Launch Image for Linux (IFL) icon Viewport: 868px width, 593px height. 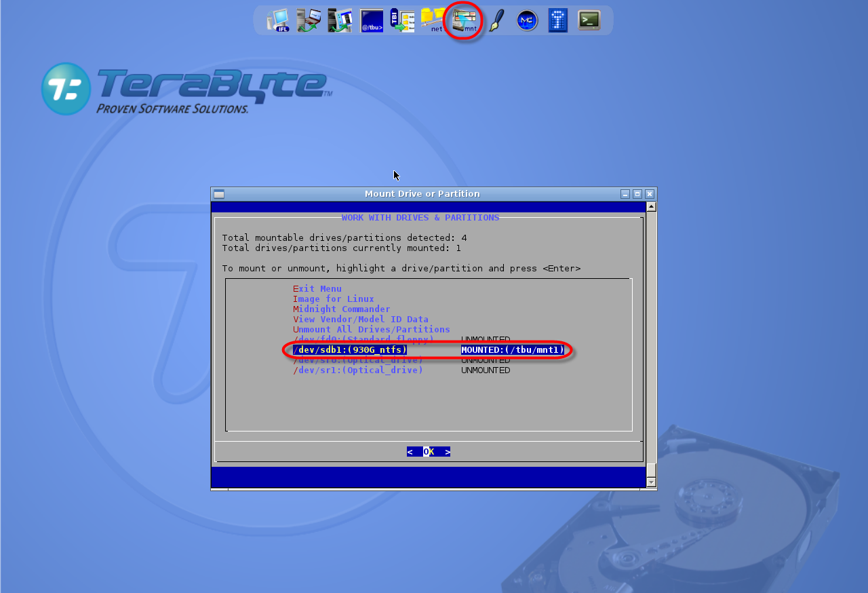click(278, 20)
